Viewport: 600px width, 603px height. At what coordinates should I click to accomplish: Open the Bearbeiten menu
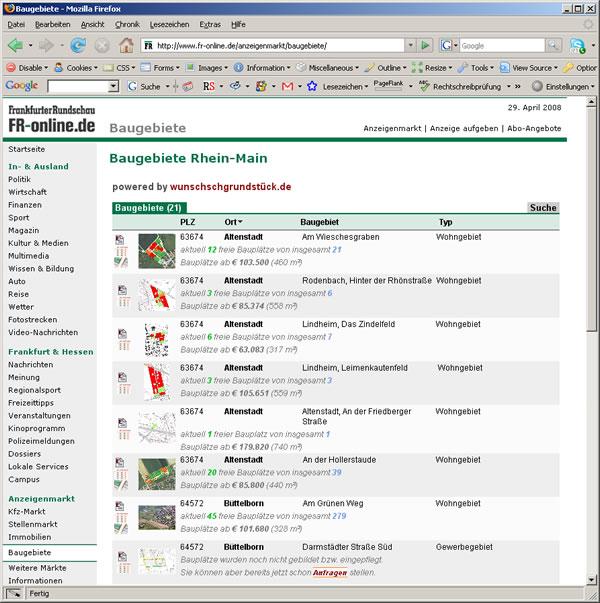click(53, 25)
